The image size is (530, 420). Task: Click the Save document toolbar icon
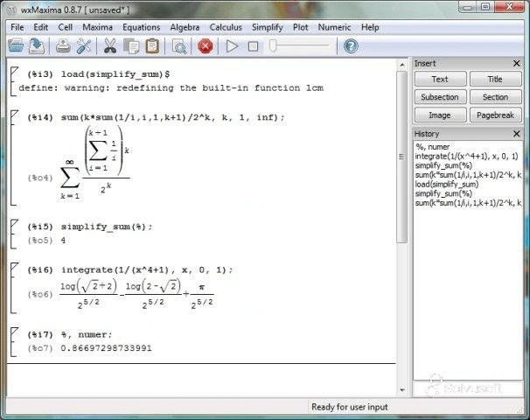coord(37,46)
